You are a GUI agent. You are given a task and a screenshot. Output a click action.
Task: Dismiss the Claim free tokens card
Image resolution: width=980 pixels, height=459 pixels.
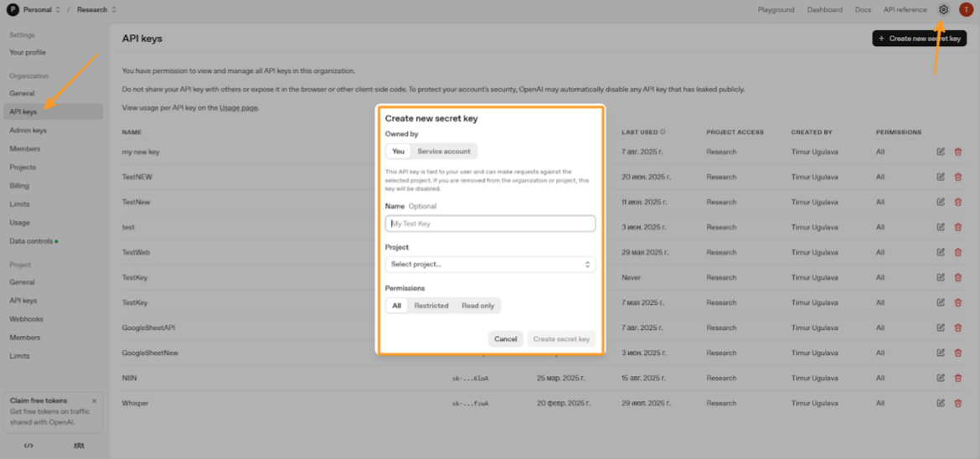click(x=95, y=401)
